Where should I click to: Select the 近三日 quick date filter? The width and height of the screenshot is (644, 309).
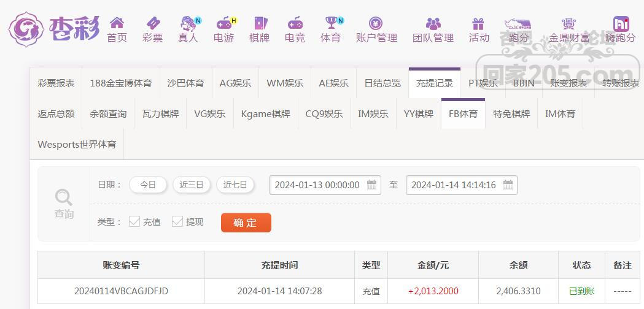[x=192, y=185]
